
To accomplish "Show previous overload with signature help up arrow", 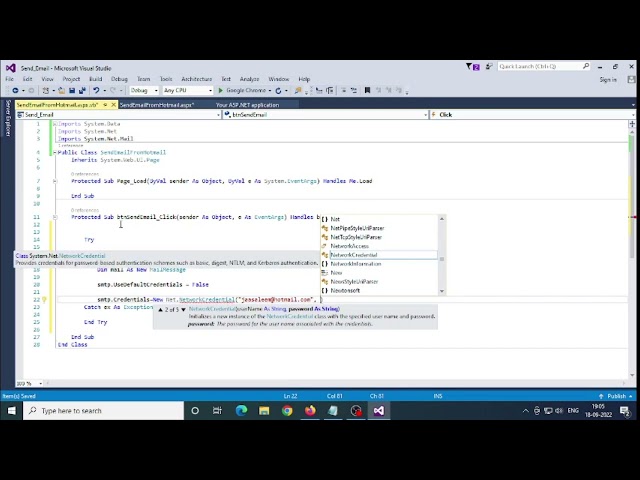I will (x=160, y=309).
